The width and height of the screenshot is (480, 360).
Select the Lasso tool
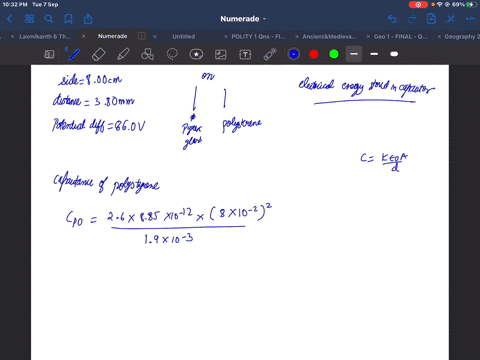pos(172,54)
